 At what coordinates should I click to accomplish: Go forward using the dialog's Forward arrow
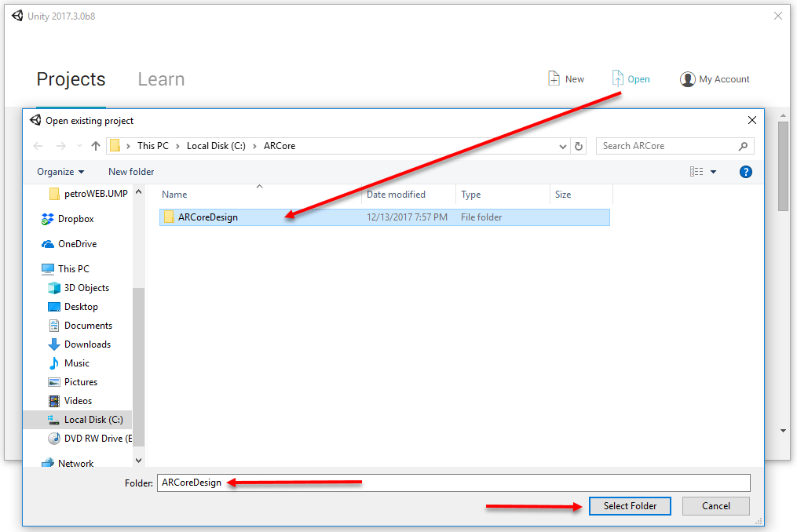[61, 146]
